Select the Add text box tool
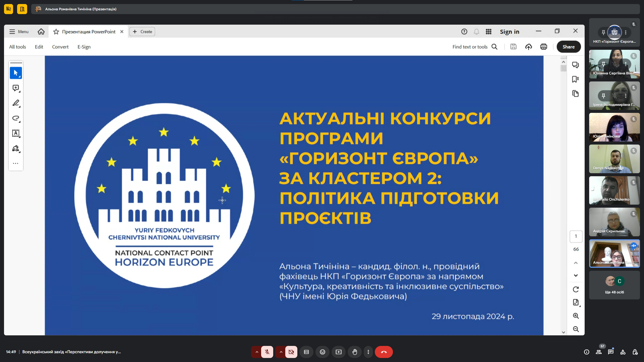644x362 pixels. pyautogui.click(x=16, y=133)
